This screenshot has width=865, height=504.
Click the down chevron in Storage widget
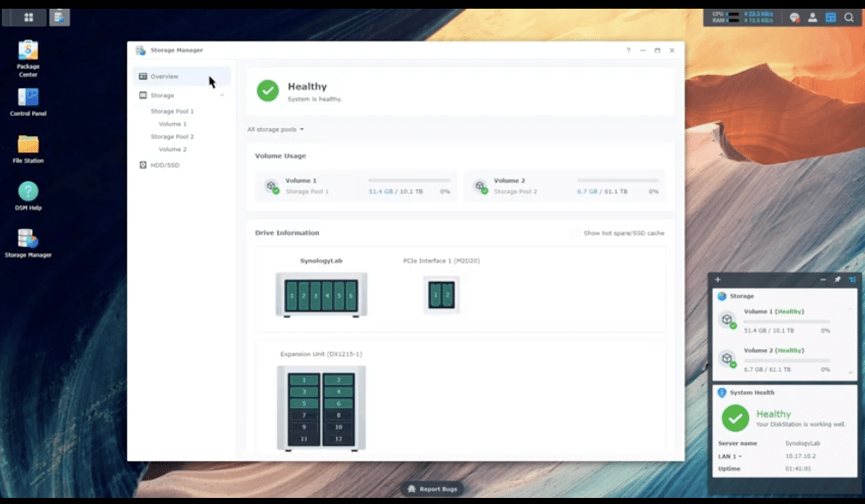[x=850, y=373]
